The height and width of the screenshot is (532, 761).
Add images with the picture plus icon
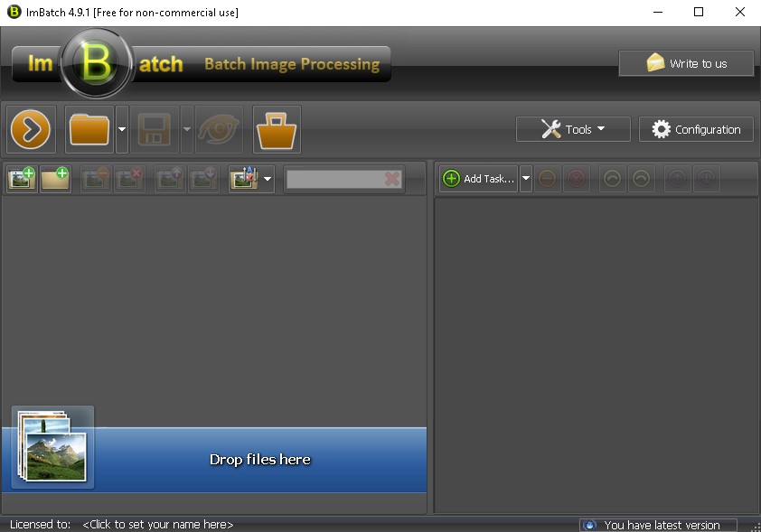pyautogui.click(x=22, y=179)
